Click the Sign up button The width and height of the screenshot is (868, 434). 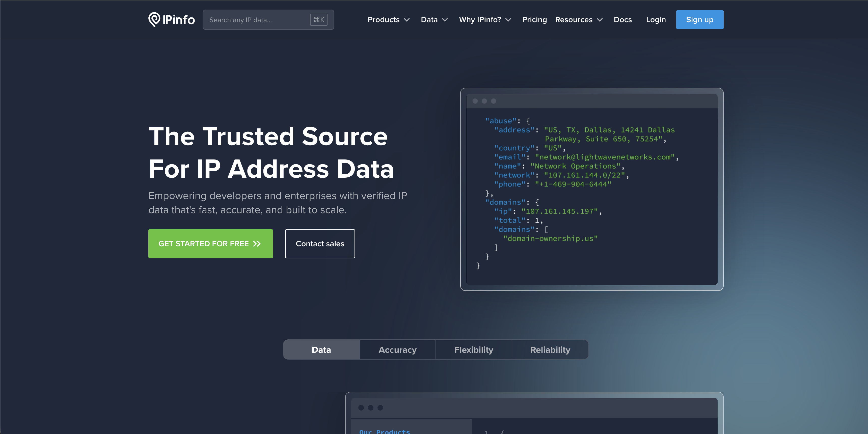(699, 19)
